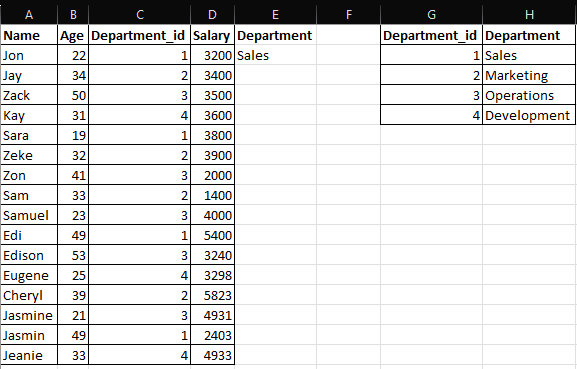Click the Marketing cell in lookup table
Image resolution: width=577 pixels, height=369 pixels.
point(529,75)
